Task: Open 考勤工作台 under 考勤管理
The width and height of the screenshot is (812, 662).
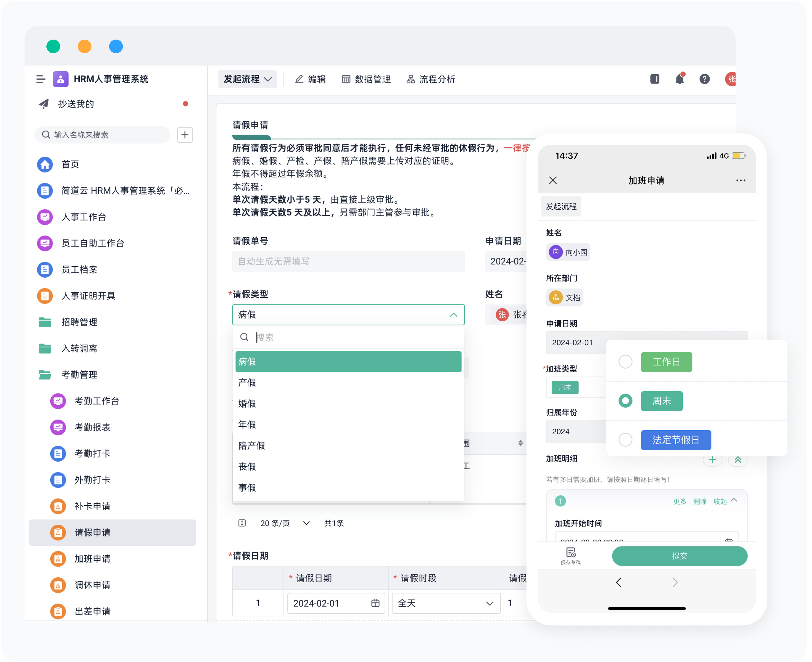Action: click(96, 401)
